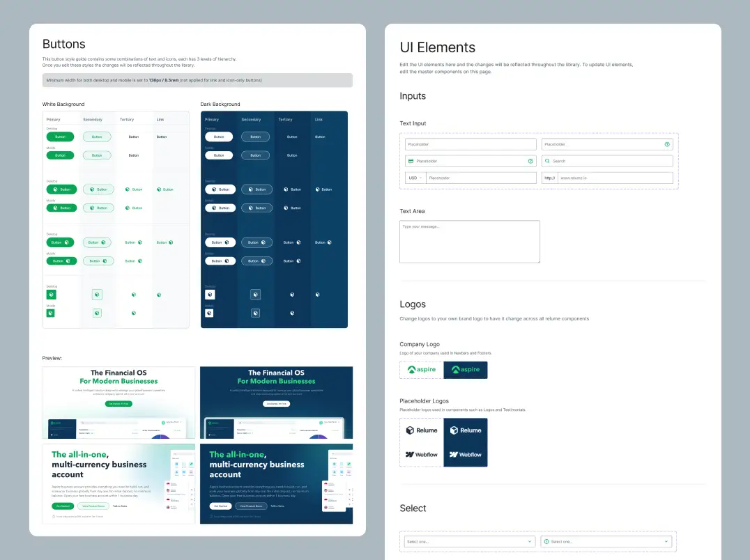Click "Placeholder Logos" subheading

coord(424,401)
